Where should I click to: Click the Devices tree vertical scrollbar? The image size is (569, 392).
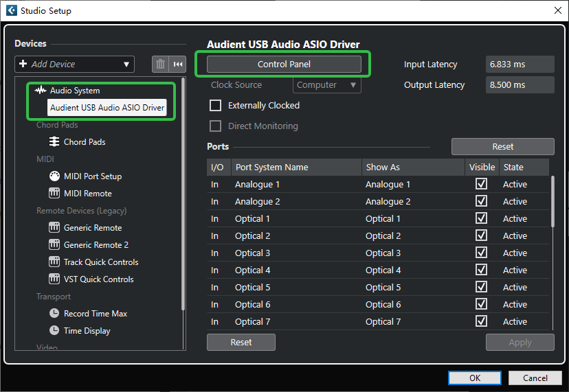click(x=183, y=194)
